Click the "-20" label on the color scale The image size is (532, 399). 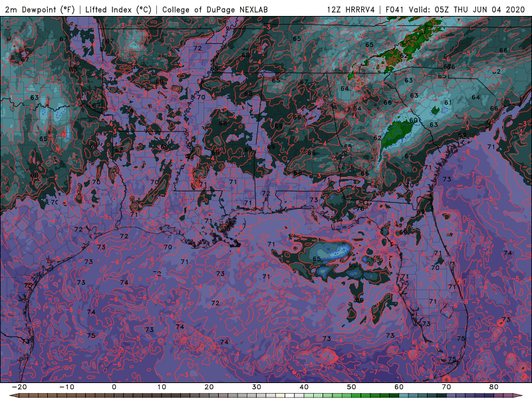[19, 387]
